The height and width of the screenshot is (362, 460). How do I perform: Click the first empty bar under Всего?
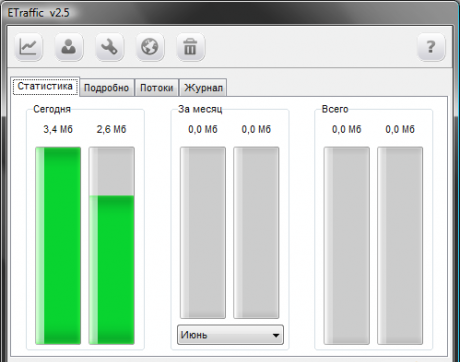(x=347, y=246)
